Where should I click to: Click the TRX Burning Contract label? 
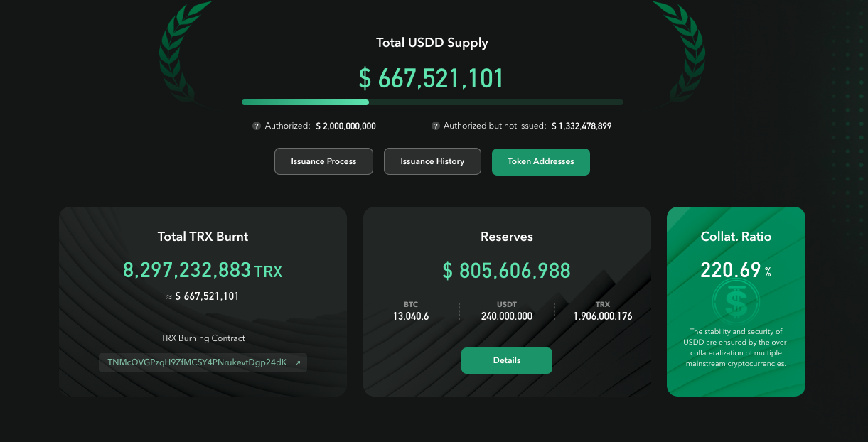(203, 338)
